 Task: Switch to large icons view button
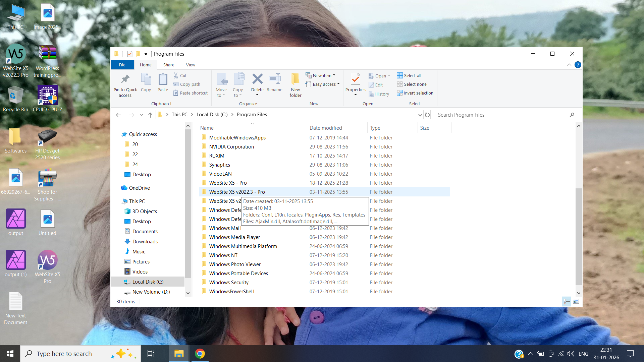pos(576,302)
